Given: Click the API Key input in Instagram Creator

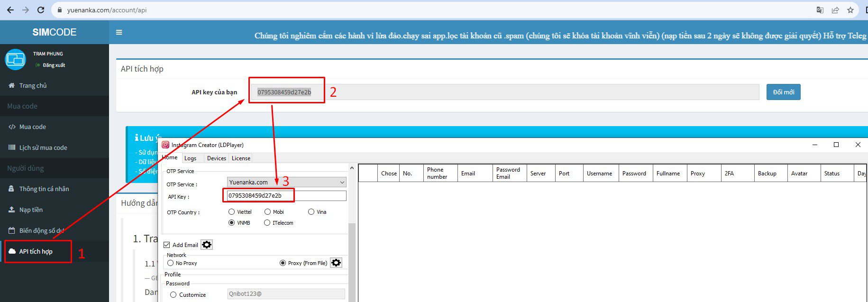Looking at the screenshot, I should [286, 196].
